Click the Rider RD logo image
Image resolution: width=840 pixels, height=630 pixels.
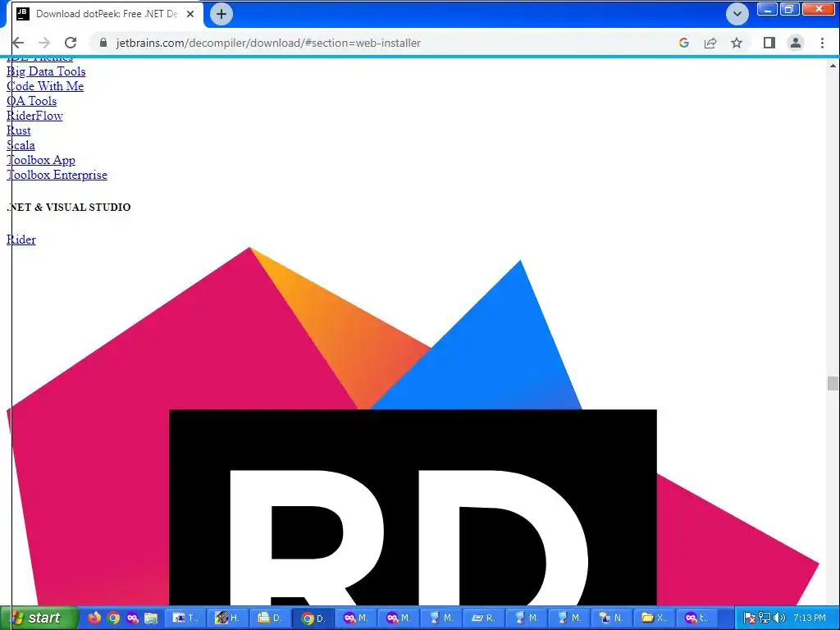pyautogui.click(x=413, y=427)
